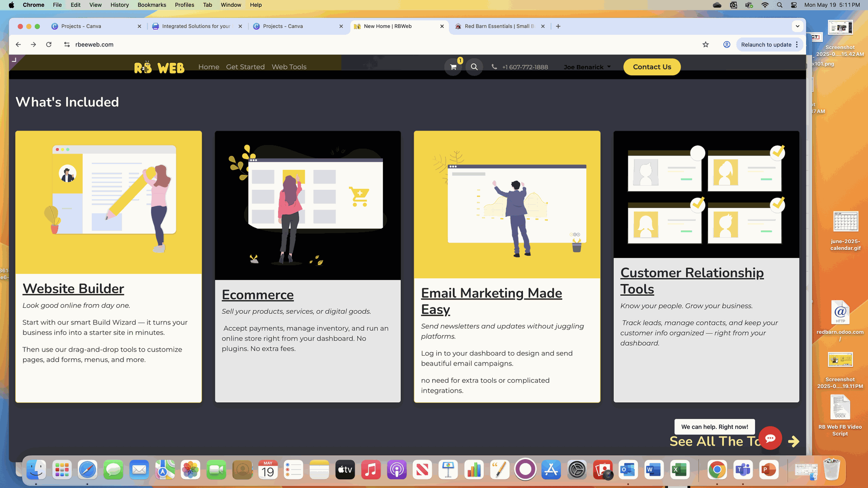Click the yellow arrow beside See All
868x488 pixels.
pos(793,441)
